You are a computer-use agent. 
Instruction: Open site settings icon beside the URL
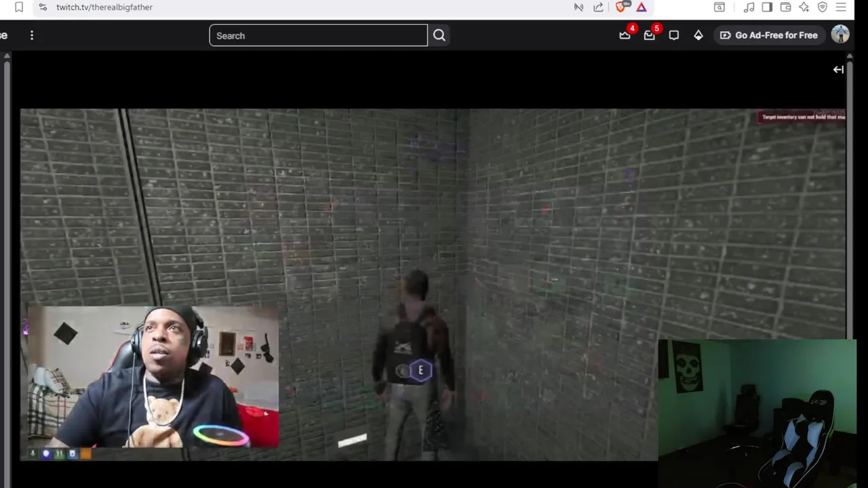(43, 7)
